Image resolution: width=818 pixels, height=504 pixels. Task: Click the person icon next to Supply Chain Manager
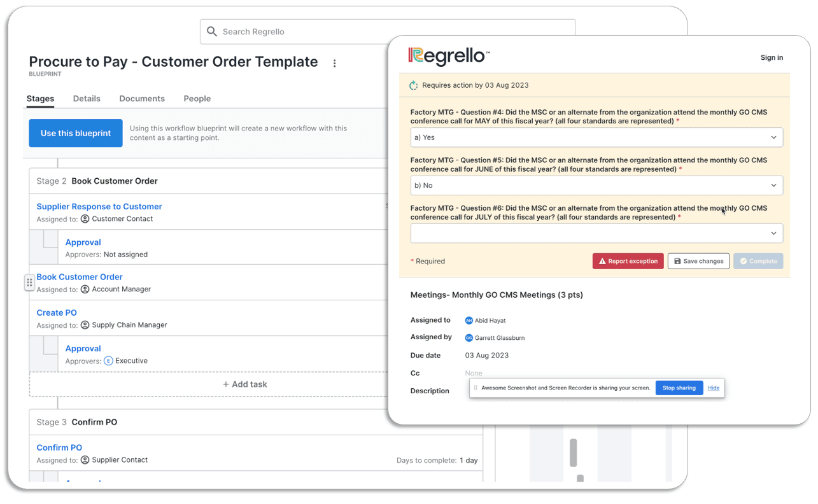pos(85,325)
